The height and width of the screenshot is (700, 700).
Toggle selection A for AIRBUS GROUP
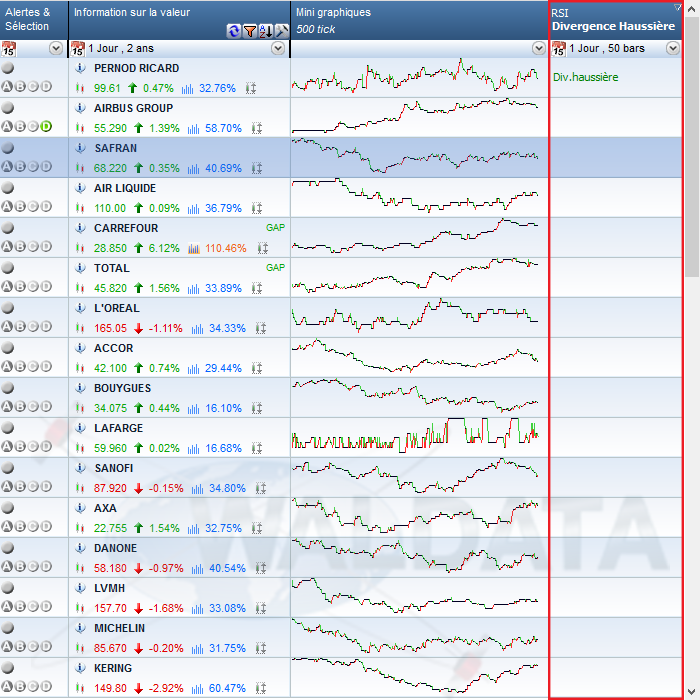point(7,126)
